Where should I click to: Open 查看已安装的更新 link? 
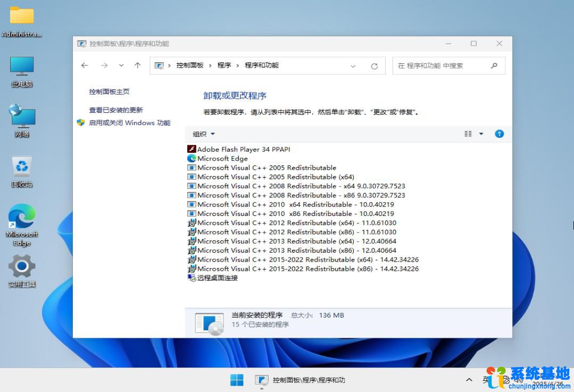[115, 110]
